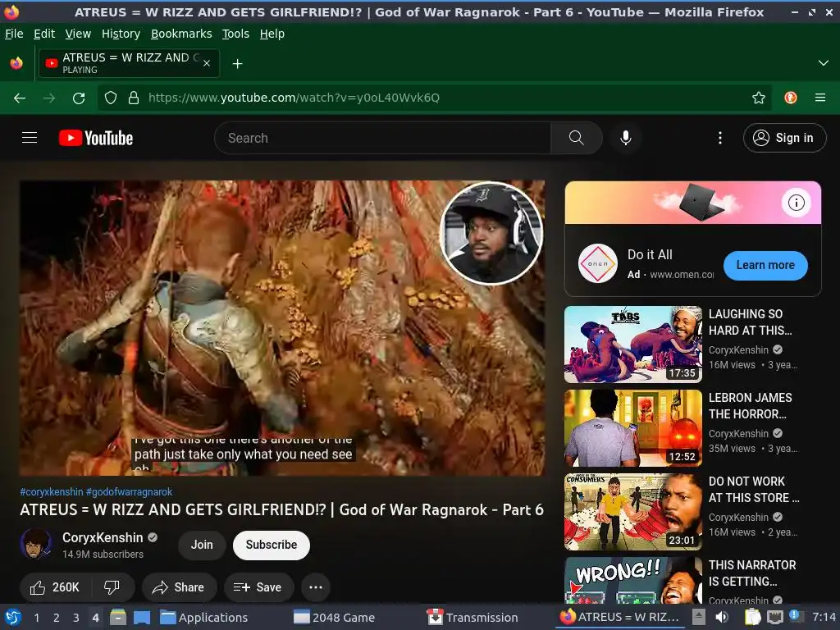Click the Firefox URL address bar

[x=434, y=98]
